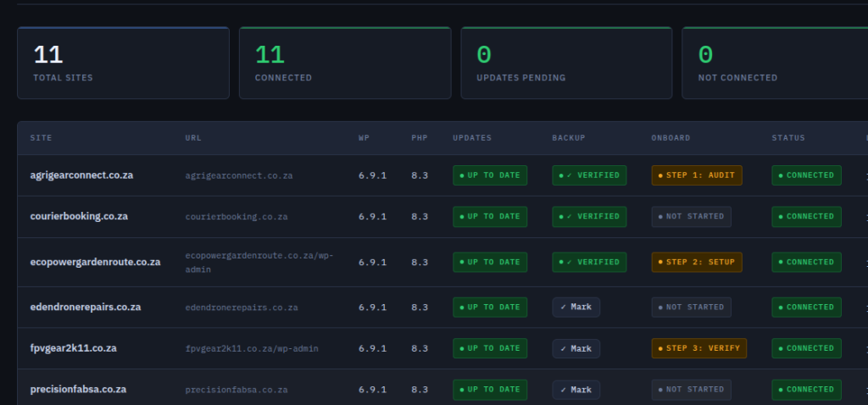
Task: Select site name ecopowergardenroute.co.za
Action: [95, 263]
